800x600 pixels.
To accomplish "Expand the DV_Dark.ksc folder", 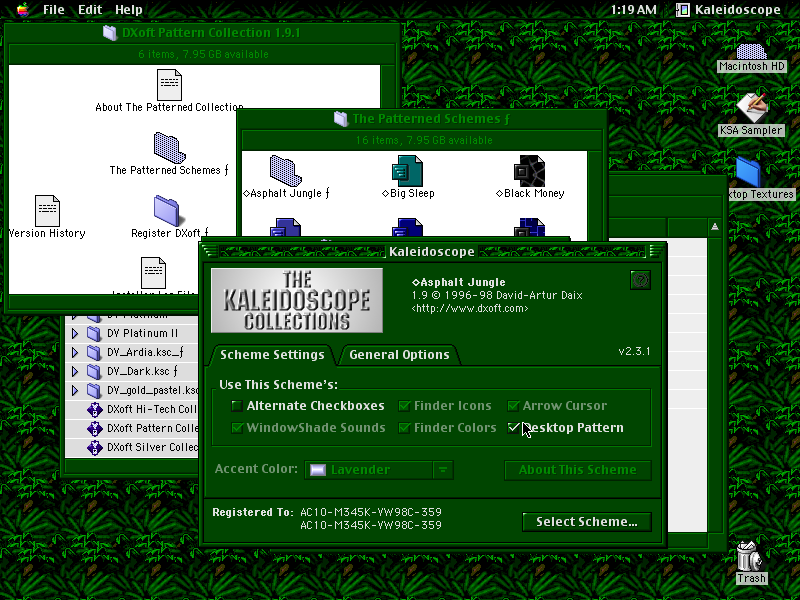I will click(x=75, y=371).
